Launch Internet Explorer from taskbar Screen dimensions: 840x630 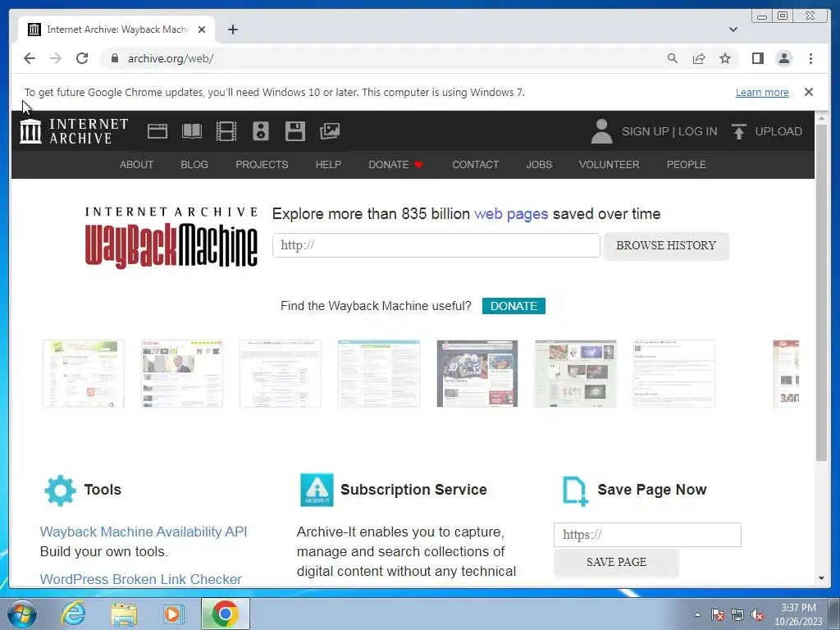coord(73,614)
